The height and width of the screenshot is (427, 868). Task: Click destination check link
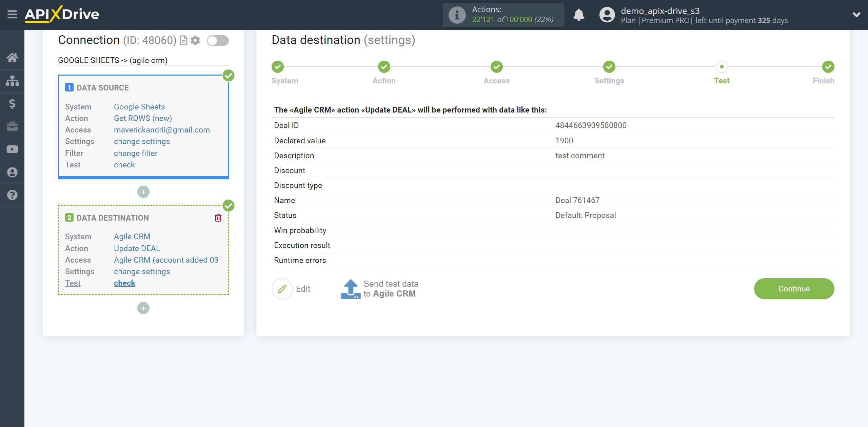coord(124,283)
